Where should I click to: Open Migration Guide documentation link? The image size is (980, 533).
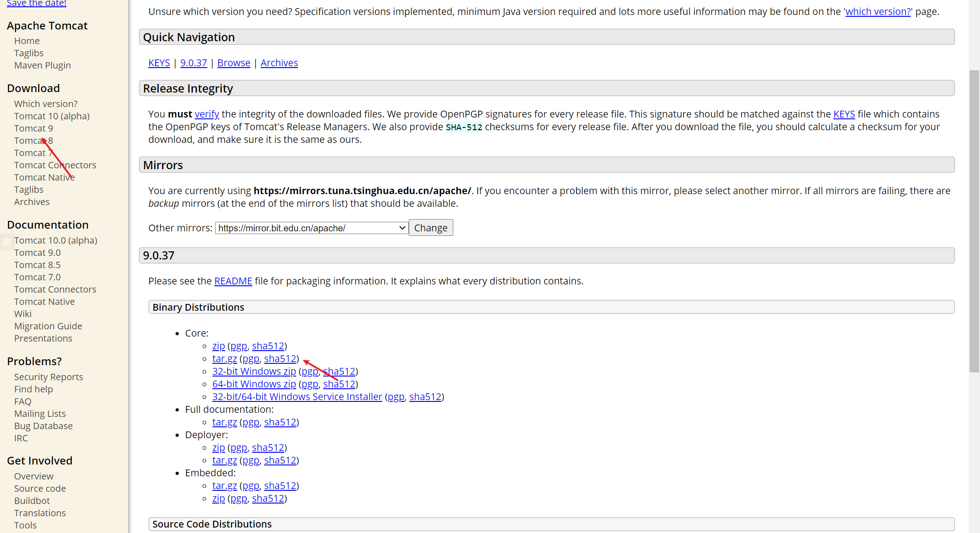[x=48, y=326]
